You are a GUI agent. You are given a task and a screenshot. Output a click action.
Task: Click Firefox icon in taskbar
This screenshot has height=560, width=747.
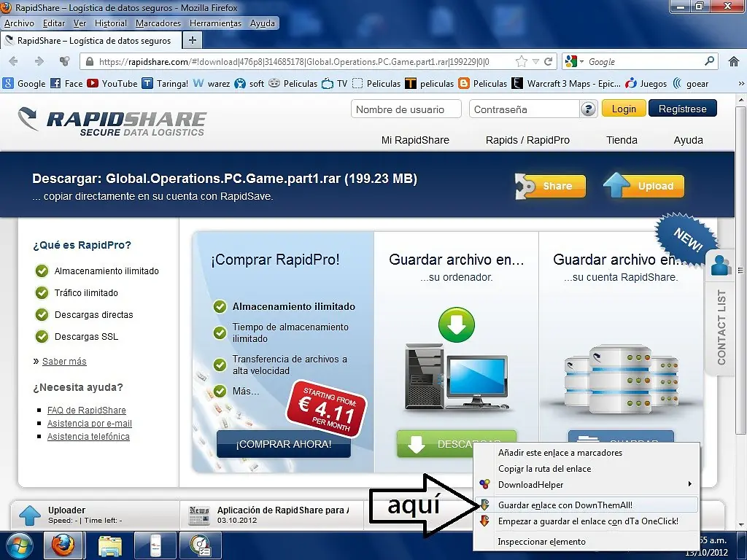pyautogui.click(x=63, y=545)
